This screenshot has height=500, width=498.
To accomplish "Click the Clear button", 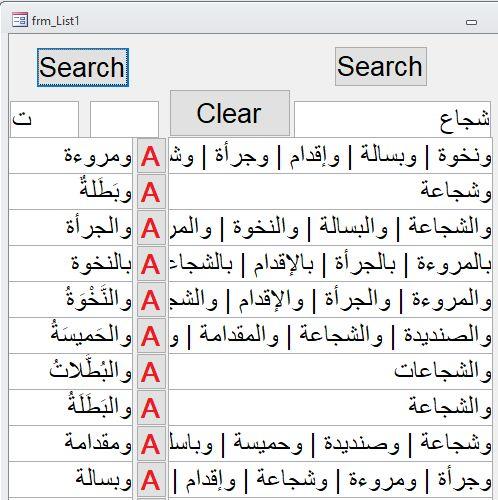I will pyautogui.click(x=230, y=113).
